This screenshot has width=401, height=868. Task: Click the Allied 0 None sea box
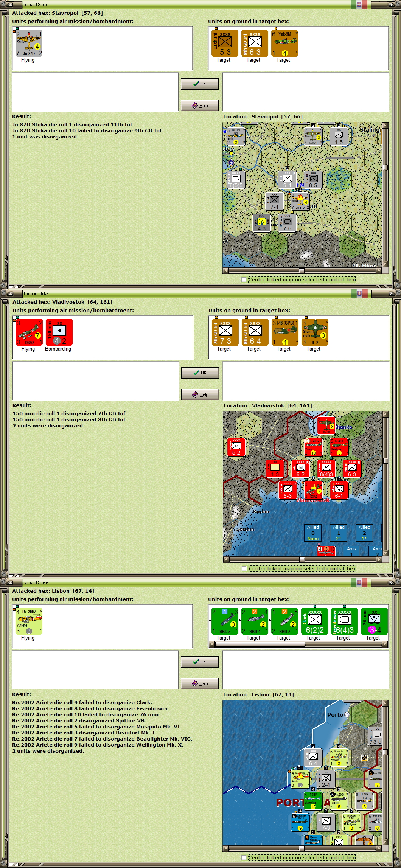click(313, 533)
